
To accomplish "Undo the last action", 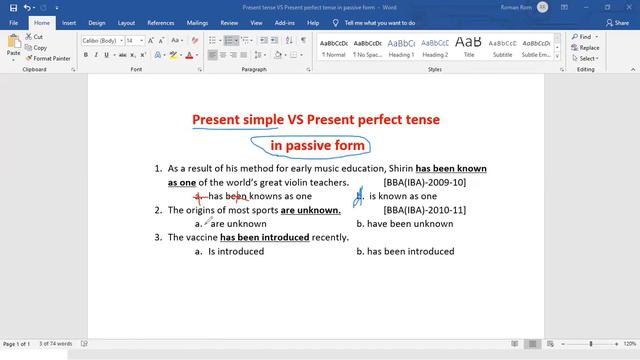I will tap(27, 8).
